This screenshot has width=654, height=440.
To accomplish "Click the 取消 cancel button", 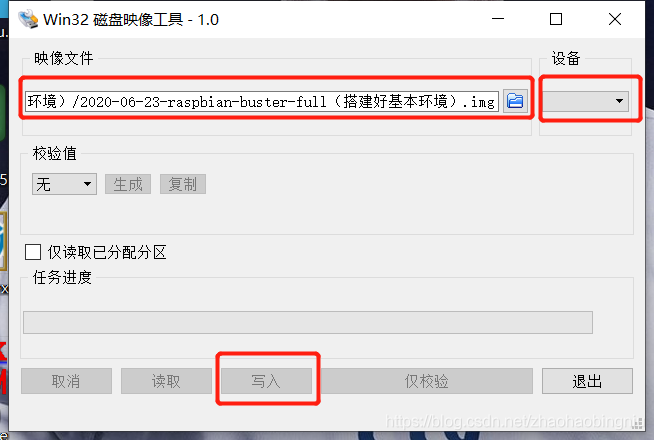I will (x=66, y=381).
